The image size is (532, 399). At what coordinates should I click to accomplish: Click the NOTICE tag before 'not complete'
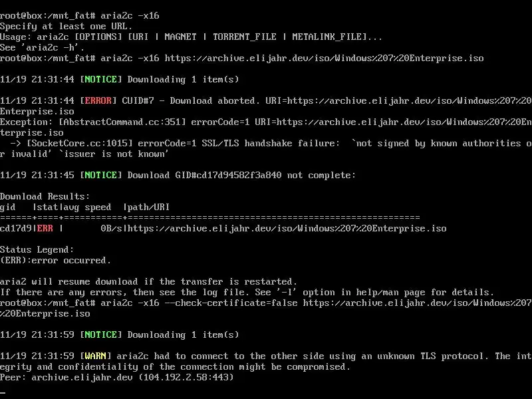click(100, 175)
